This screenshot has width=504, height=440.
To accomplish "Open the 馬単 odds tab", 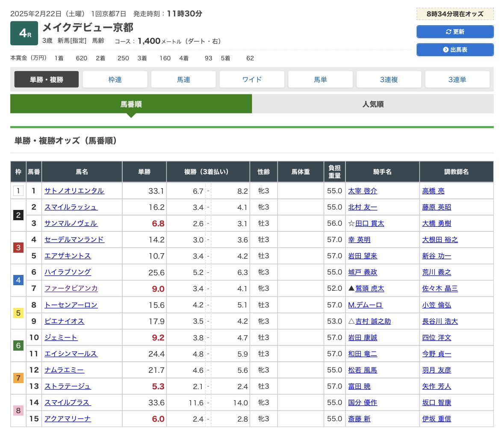I will click(x=321, y=80).
